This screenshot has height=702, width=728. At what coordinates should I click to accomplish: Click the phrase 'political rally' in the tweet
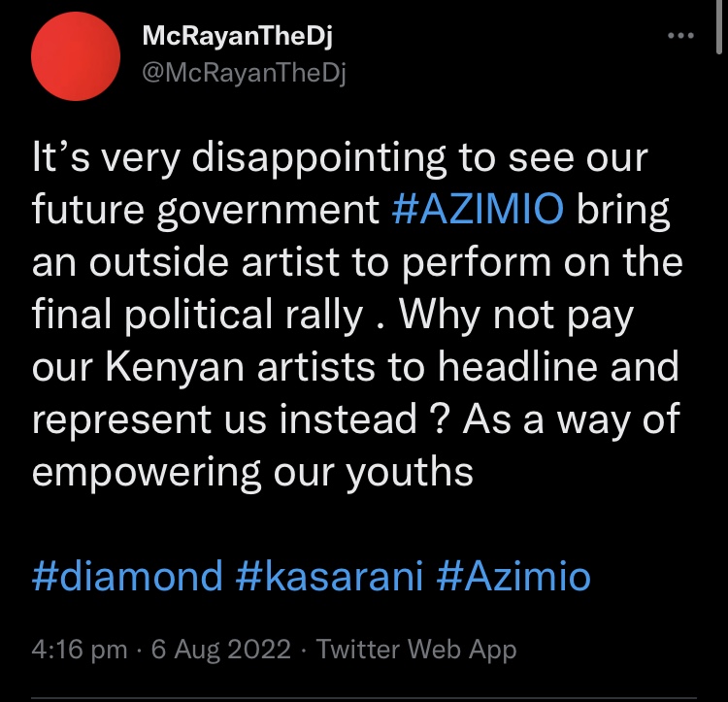244,316
